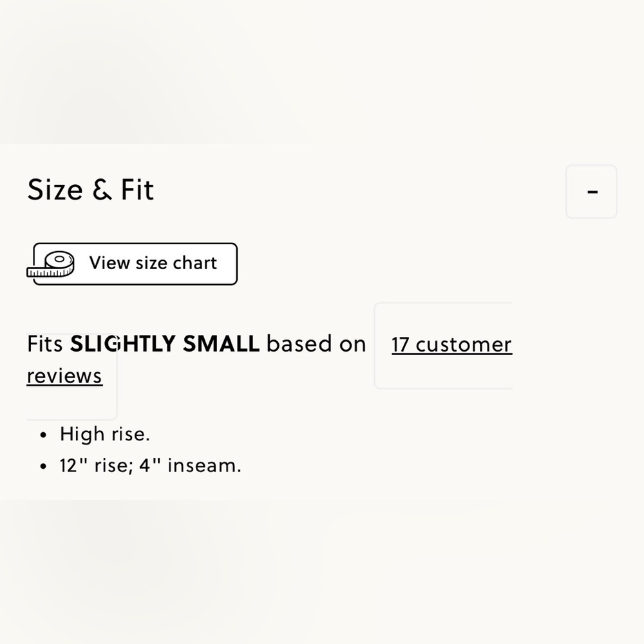Screen dimensions: 644x644
Task: Click the word "chart" on the button
Action: pyautogui.click(x=194, y=263)
